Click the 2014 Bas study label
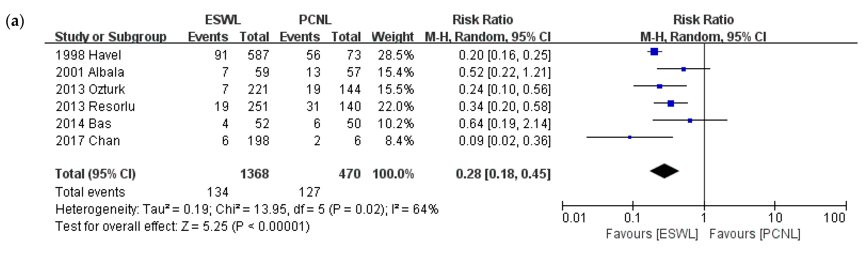The height and width of the screenshot is (253, 868). pyautogui.click(x=83, y=123)
